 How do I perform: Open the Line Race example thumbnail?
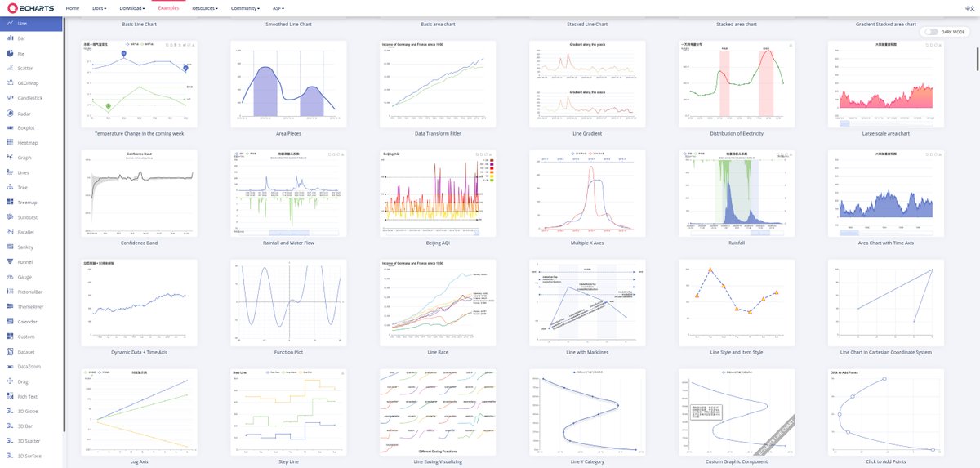point(438,303)
